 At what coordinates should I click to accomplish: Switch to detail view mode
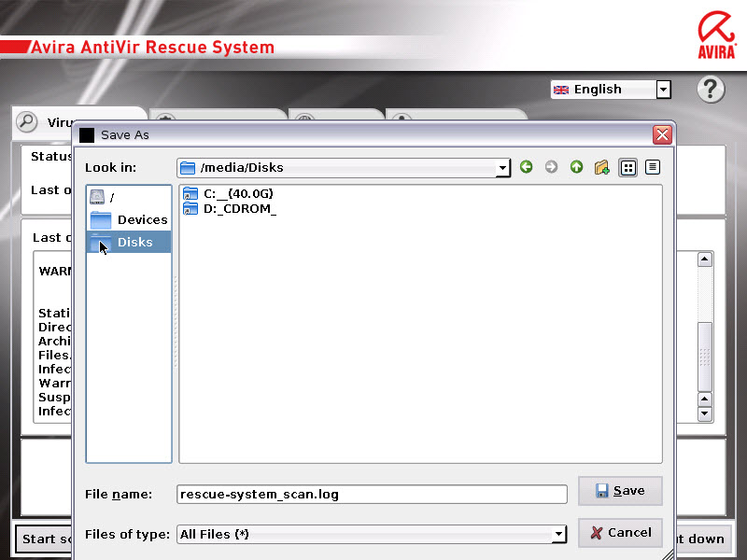[x=653, y=167]
